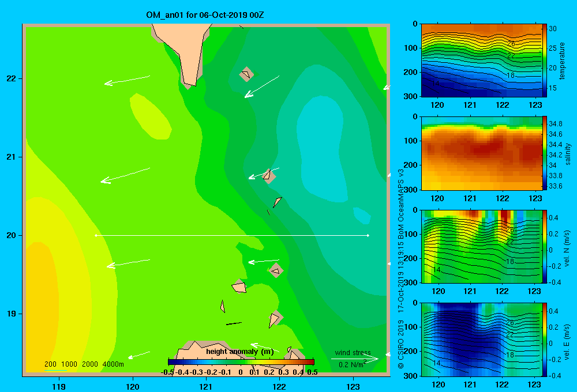The width and height of the screenshot is (577, 392).
Task: Click the vel. E (m/s) color bar
Action: click(x=545, y=340)
